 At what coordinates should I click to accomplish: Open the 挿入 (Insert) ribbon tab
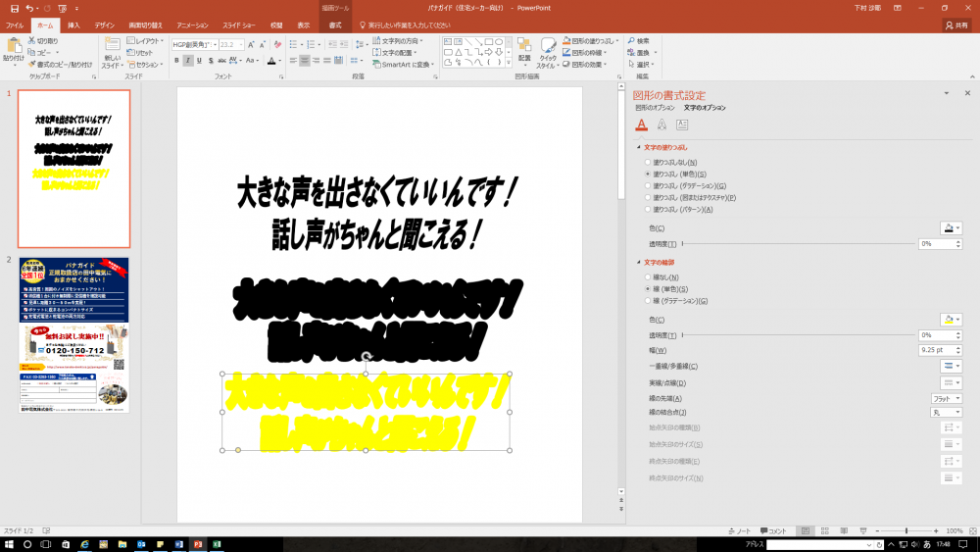point(73,25)
